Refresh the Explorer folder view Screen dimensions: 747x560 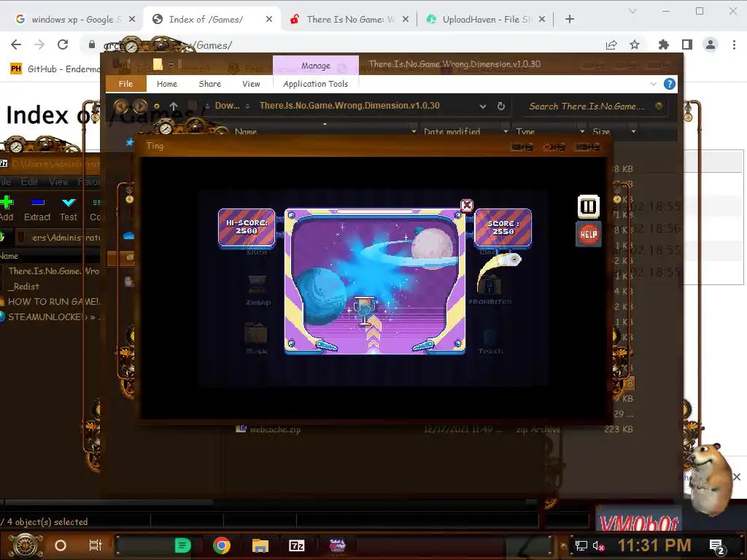[x=500, y=106]
